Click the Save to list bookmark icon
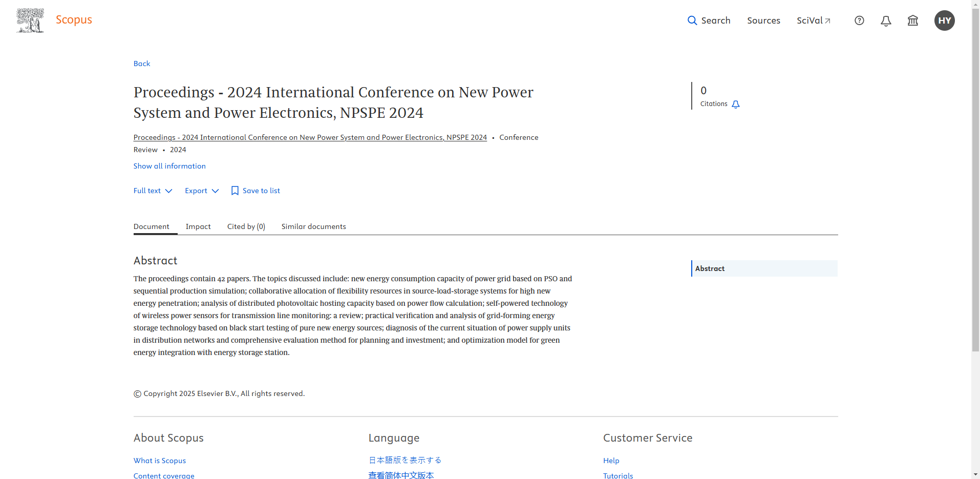The image size is (980, 479). pos(235,191)
